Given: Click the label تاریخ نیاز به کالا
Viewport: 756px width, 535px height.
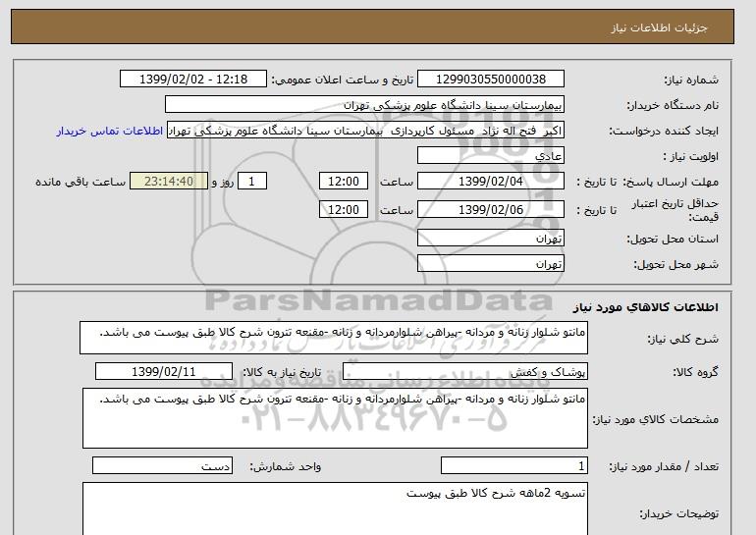Looking at the screenshot, I should [x=282, y=372].
